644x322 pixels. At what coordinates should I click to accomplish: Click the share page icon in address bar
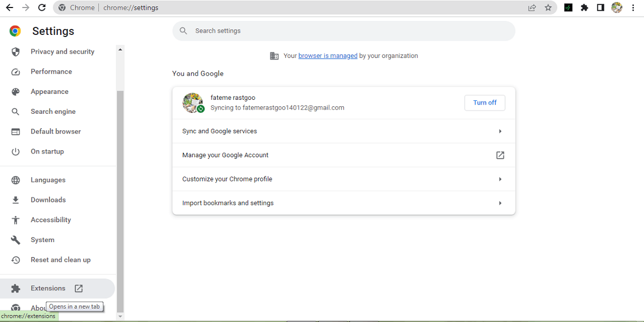[532, 8]
